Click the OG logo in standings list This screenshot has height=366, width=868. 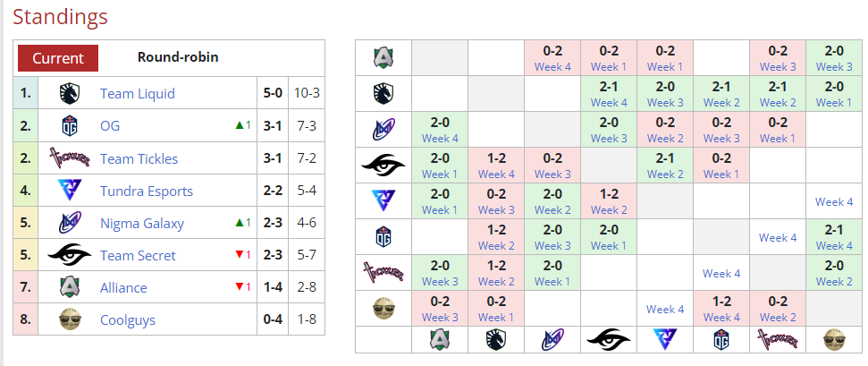coord(70,126)
